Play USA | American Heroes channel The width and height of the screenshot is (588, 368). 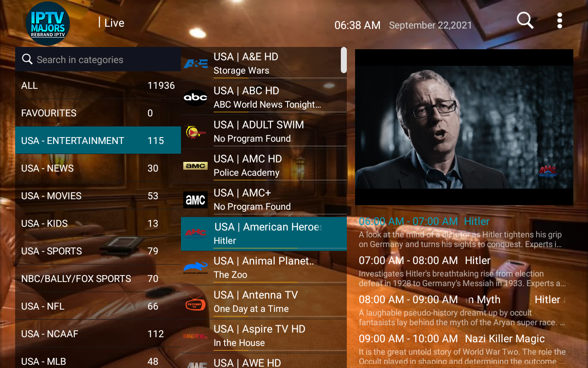264,233
